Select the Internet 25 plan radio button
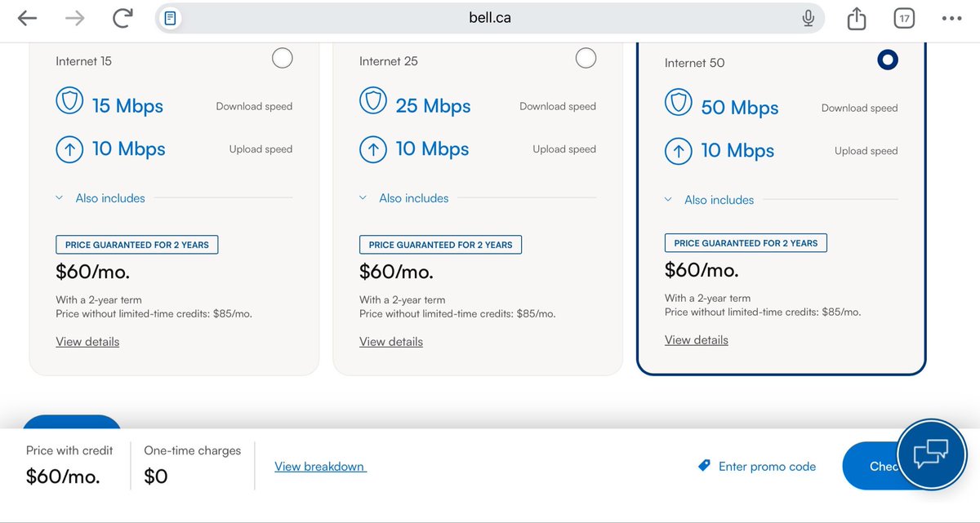 586,58
